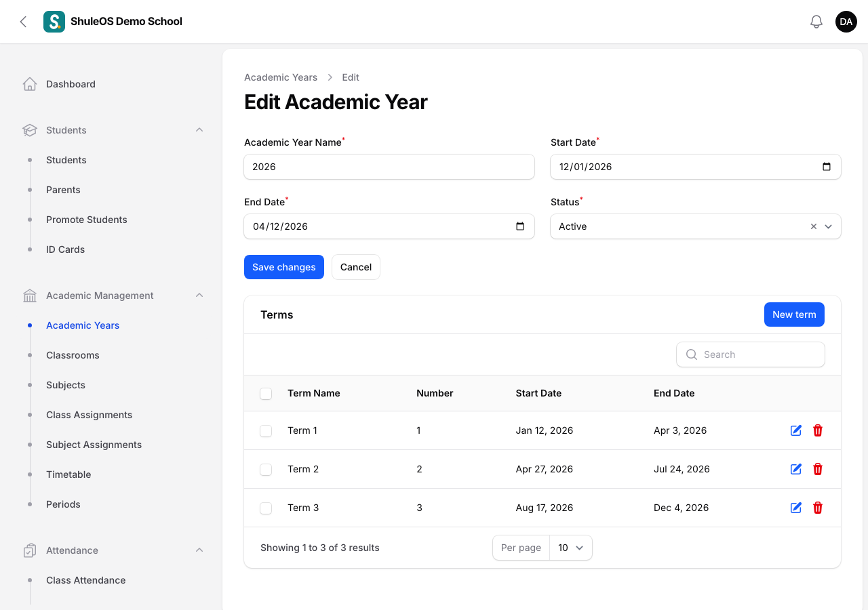Click the ShuleOS logo icon
The width and height of the screenshot is (868, 610).
pyautogui.click(x=54, y=22)
